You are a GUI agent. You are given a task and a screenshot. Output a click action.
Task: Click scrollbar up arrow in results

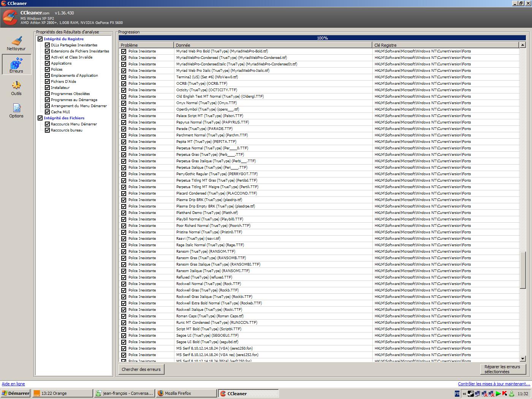coord(522,45)
